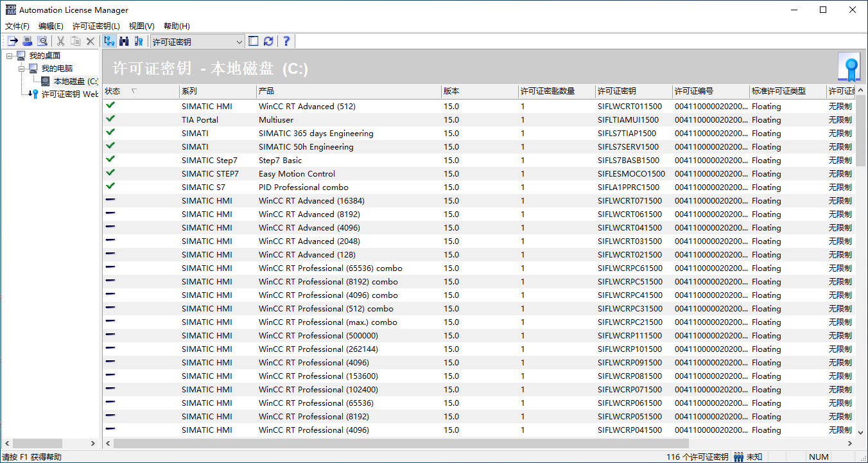
Task: Collapse the 我的桌面 tree node
Action: click(x=9, y=56)
